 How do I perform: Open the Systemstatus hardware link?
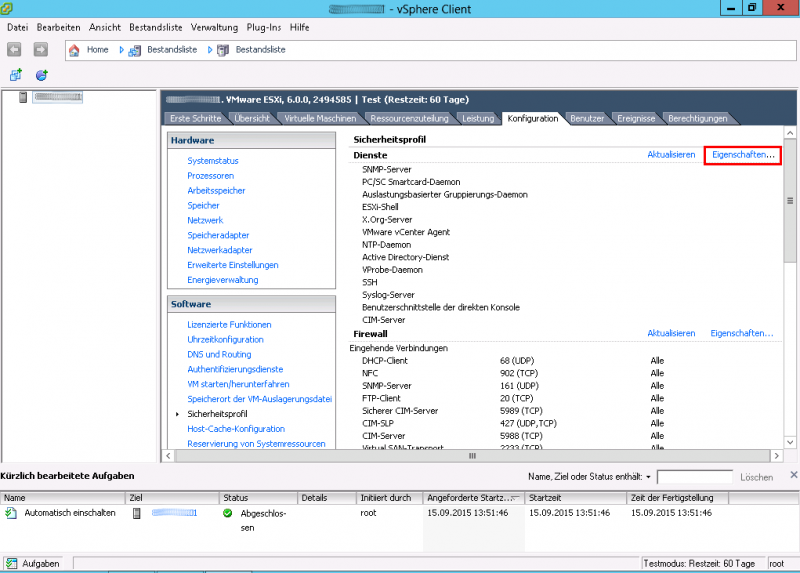(x=213, y=161)
